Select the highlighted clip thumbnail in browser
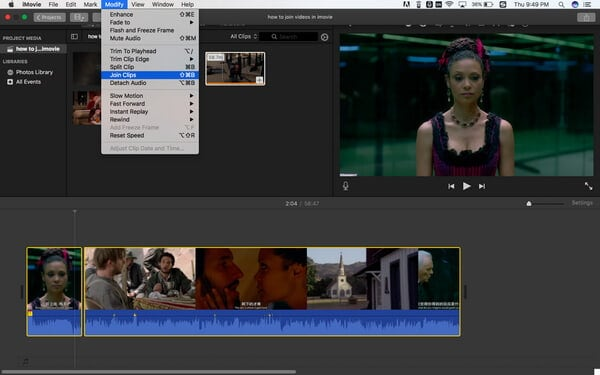 (x=235, y=68)
